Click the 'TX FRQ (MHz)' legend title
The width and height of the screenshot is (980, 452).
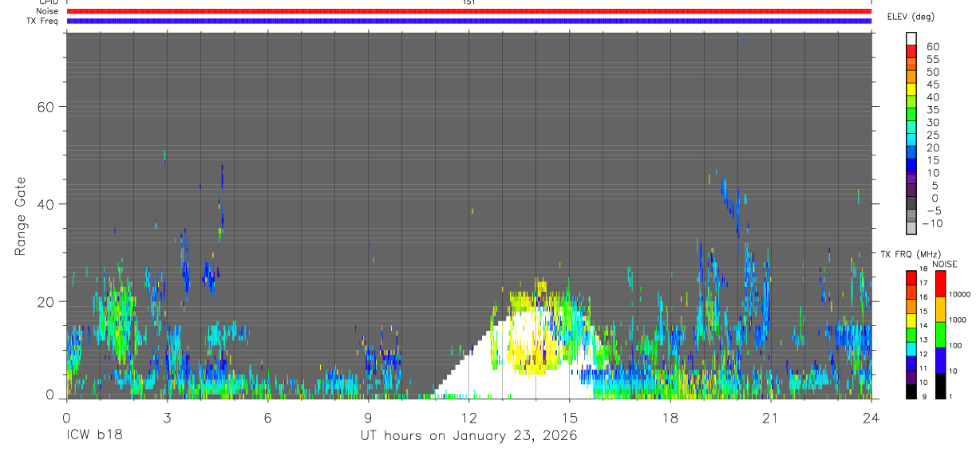909,254
